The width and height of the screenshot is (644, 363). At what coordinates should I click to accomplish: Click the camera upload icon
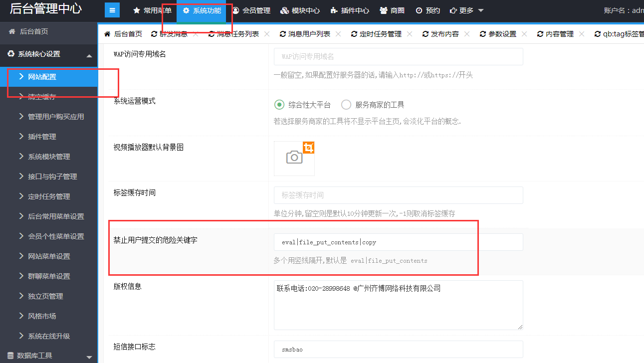(294, 158)
